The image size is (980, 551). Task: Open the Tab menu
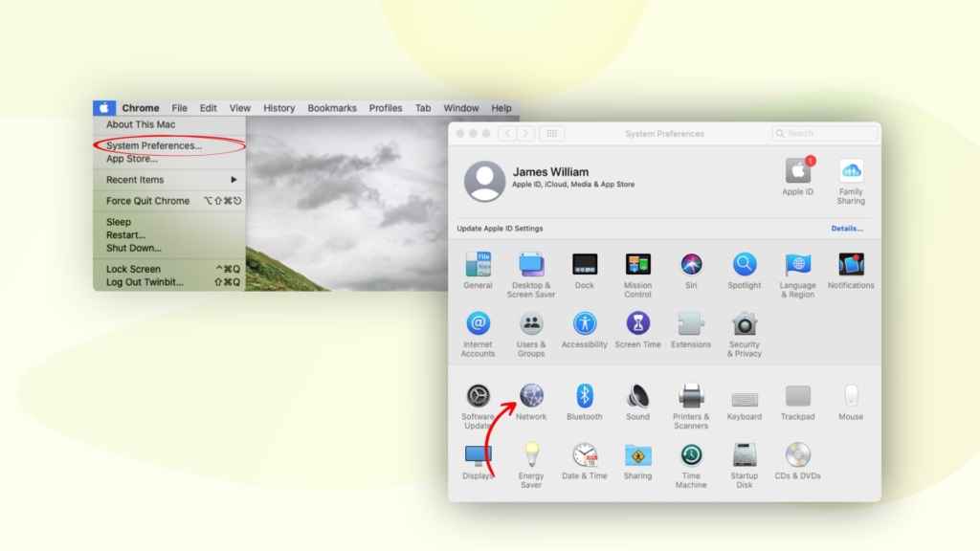423,107
